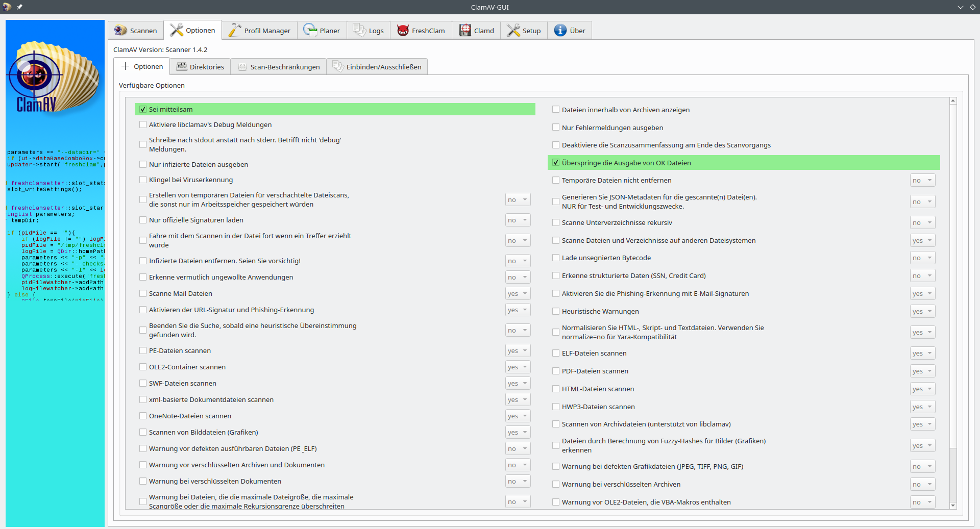Viewport: 980px width, 529px height.
Task: Open dropdown for 'OneNote-Dateien scannen'
Action: [518, 416]
